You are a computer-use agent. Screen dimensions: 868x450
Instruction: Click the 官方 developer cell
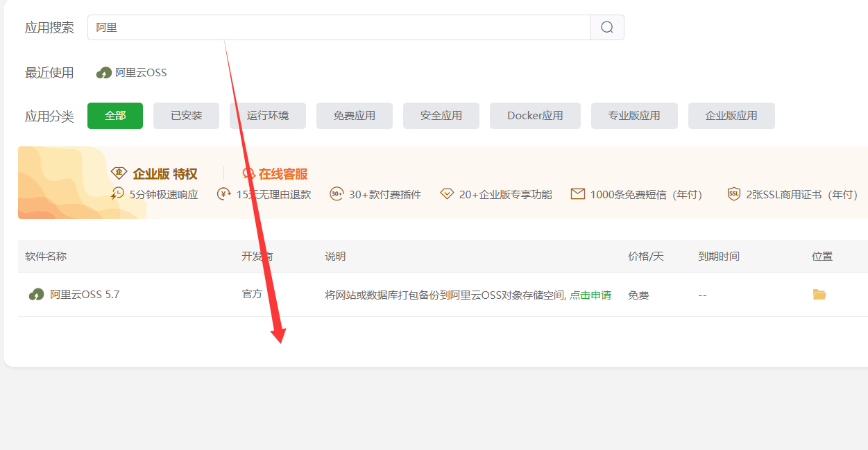(x=252, y=295)
